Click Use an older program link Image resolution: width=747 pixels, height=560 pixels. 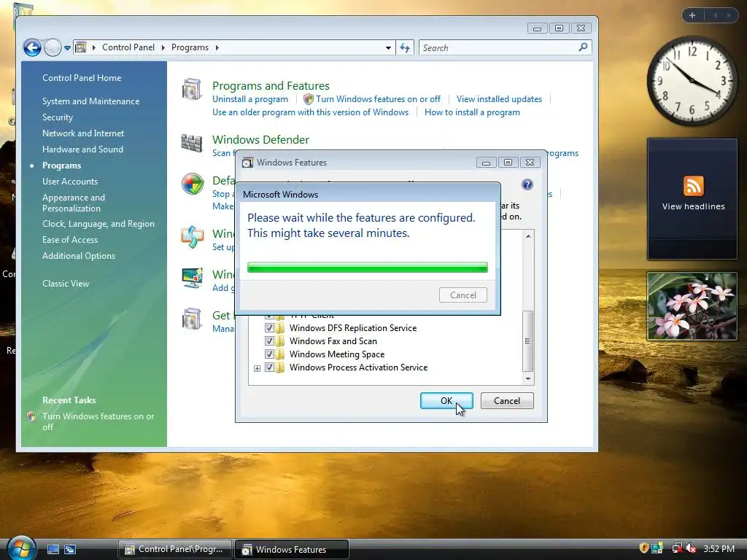[310, 112]
